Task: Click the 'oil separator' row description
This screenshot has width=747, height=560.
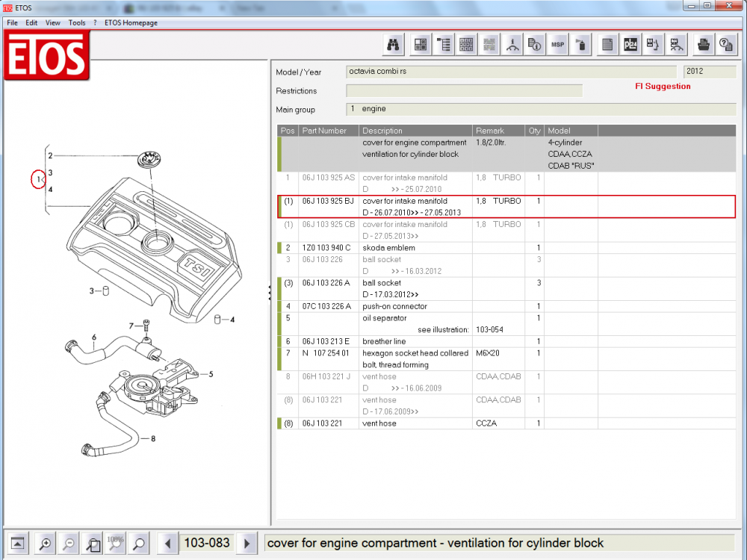Action: pos(385,318)
